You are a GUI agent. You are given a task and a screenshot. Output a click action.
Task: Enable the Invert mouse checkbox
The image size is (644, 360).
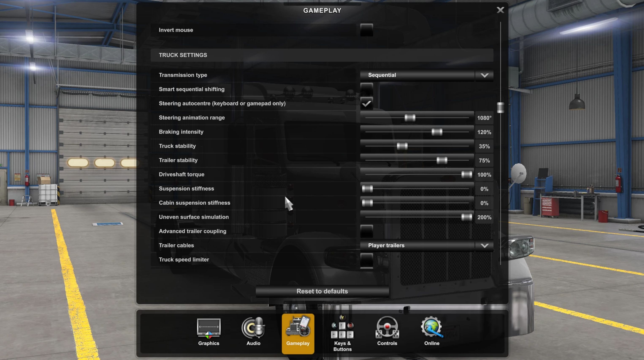click(x=366, y=30)
